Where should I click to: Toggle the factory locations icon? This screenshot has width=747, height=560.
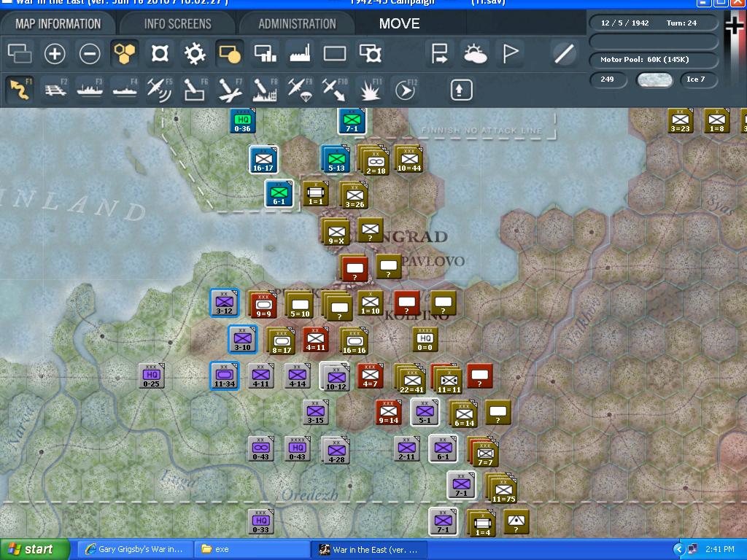click(300, 53)
